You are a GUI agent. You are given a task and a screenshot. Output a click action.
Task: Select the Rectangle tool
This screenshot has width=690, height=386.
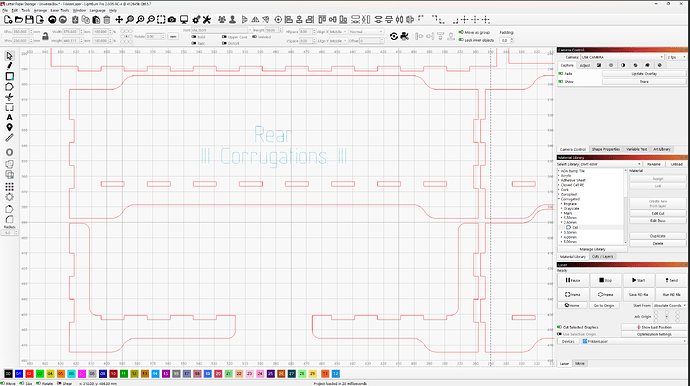[9, 77]
